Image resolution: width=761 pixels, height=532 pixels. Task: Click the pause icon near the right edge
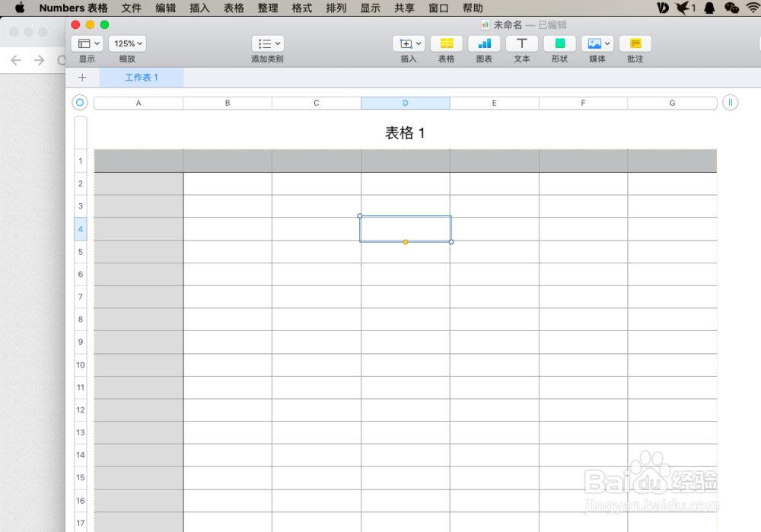(x=730, y=102)
